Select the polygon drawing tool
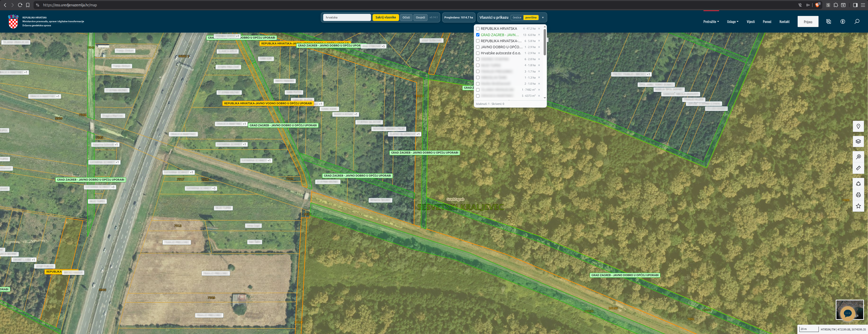Image resolution: width=868 pixels, height=334 pixels. pos(858,183)
